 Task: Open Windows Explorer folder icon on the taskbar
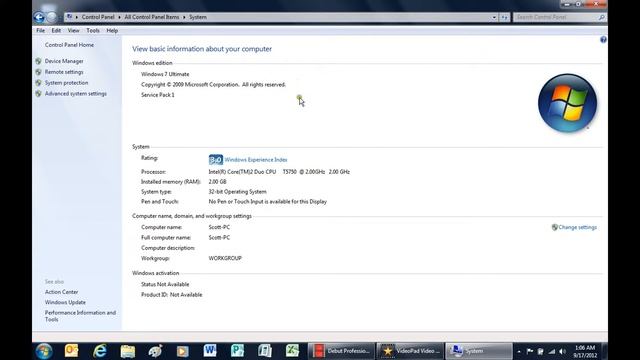click(x=127, y=351)
